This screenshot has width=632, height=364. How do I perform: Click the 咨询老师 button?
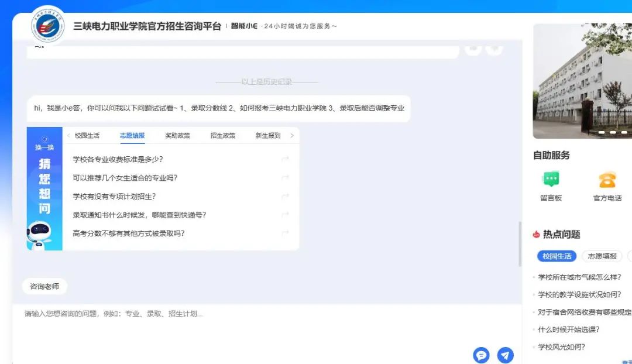pyautogui.click(x=44, y=287)
